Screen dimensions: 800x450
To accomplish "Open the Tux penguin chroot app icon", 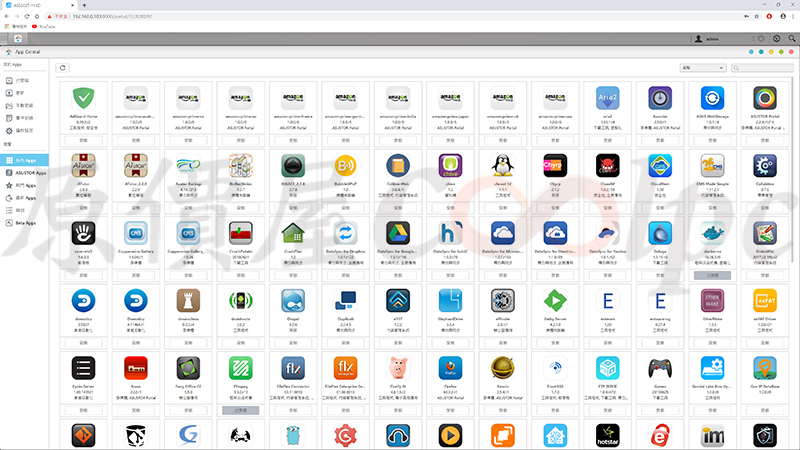I will 503,166.
